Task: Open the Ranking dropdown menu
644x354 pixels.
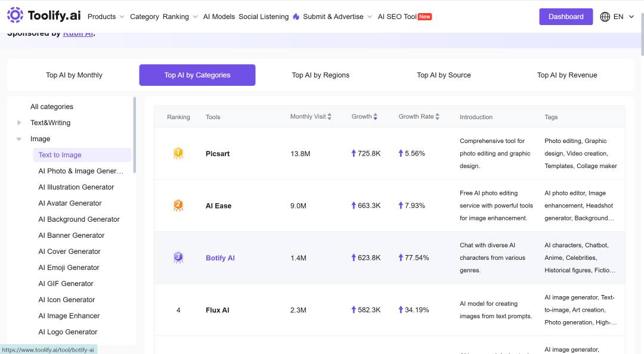Action: [x=180, y=17]
